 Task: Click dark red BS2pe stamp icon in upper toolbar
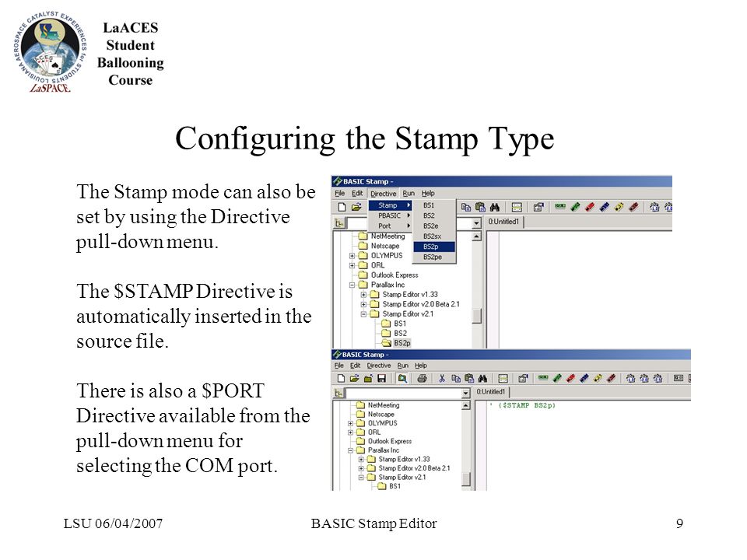coord(633,207)
